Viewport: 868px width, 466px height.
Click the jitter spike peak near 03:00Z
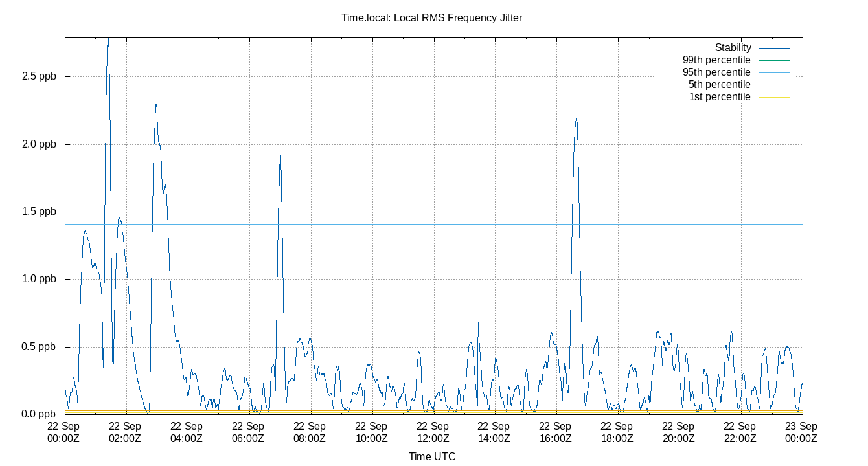[x=156, y=104]
